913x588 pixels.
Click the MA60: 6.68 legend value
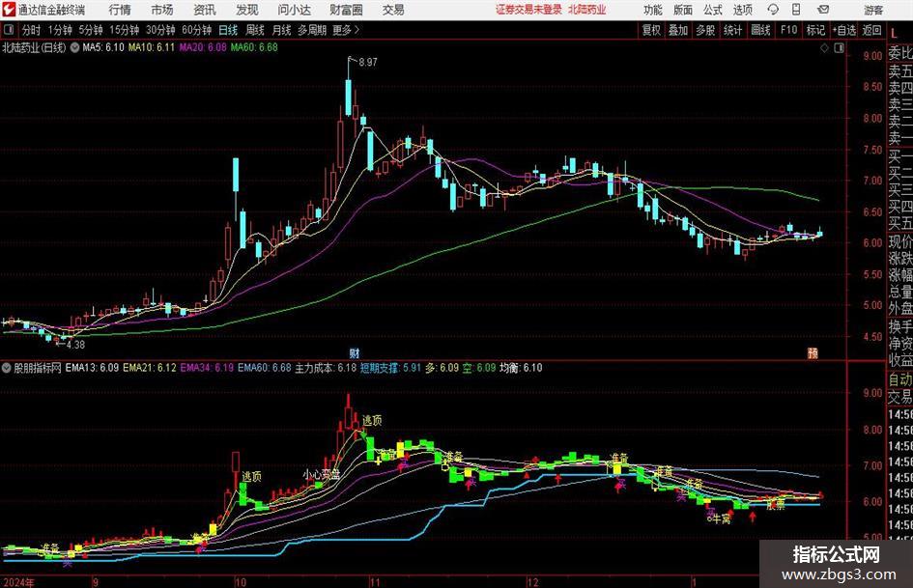(254, 47)
